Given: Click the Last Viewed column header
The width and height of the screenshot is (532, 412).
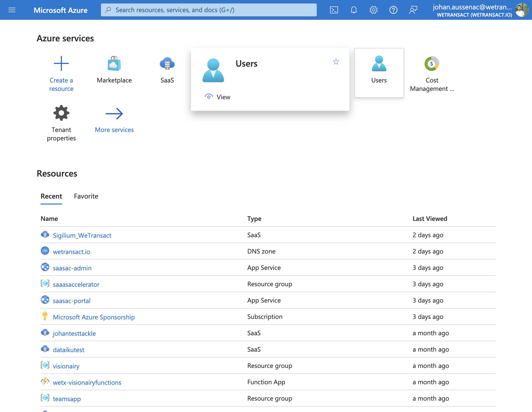Looking at the screenshot, I should pyautogui.click(x=430, y=218).
